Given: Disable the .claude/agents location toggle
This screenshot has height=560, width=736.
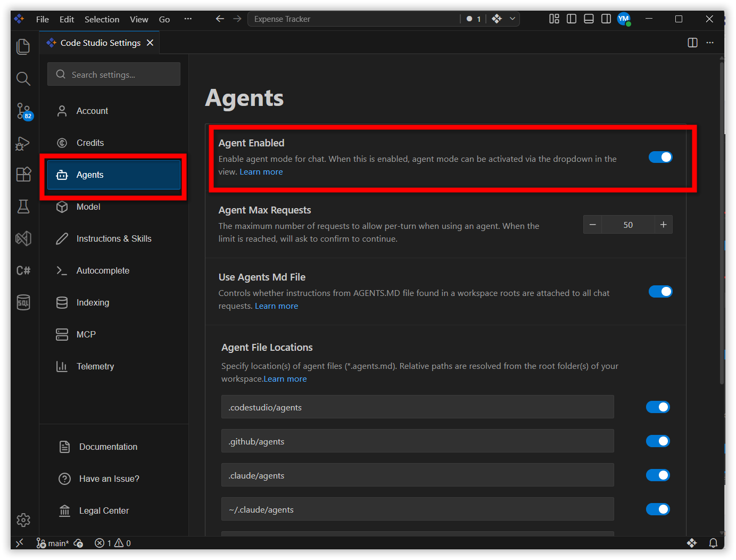Looking at the screenshot, I should tap(658, 475).
